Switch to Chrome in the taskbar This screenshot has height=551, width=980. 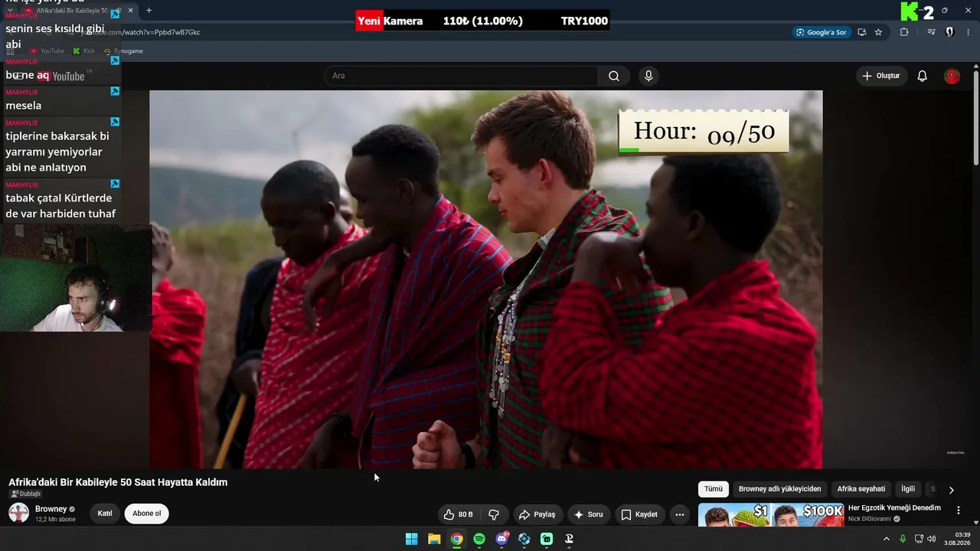click(x=456, y=539)
